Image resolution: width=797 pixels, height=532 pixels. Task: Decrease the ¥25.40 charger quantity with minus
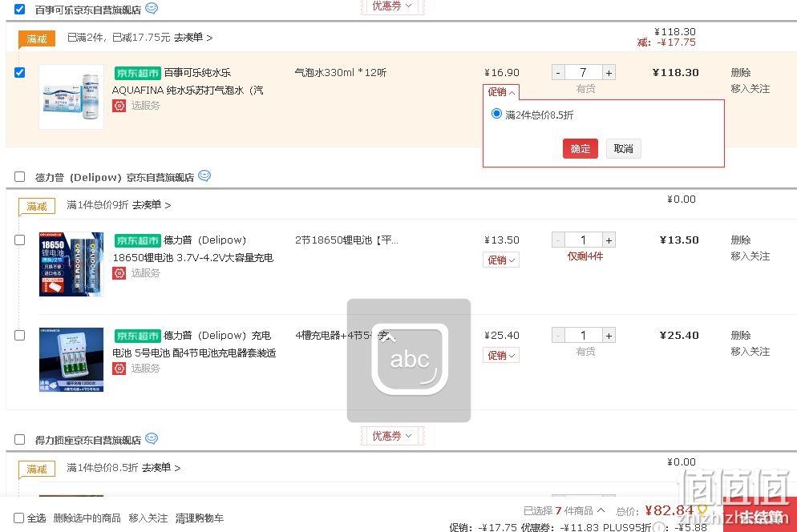coord(558,336)
